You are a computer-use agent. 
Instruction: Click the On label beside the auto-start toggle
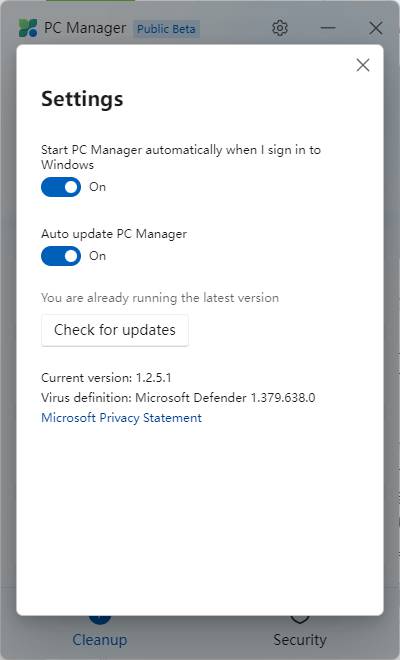pyautogui.click(x=97, y=187)
